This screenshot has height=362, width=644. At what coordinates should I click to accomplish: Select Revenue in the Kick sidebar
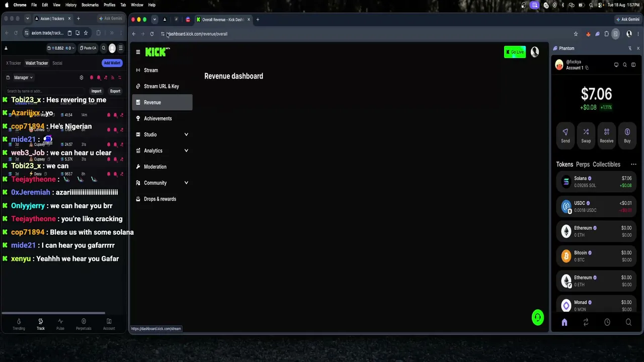(x=162, y=103)
